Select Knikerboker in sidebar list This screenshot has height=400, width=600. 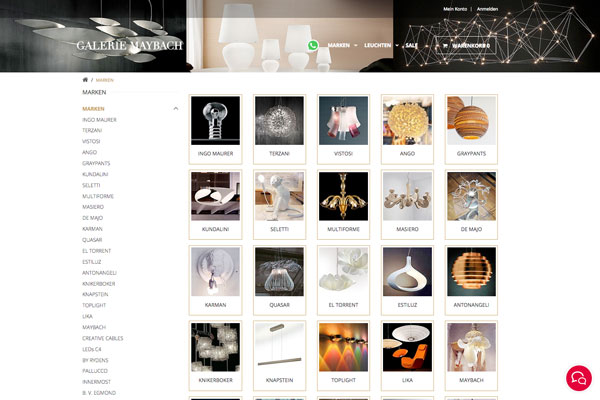tap(98, 284)
